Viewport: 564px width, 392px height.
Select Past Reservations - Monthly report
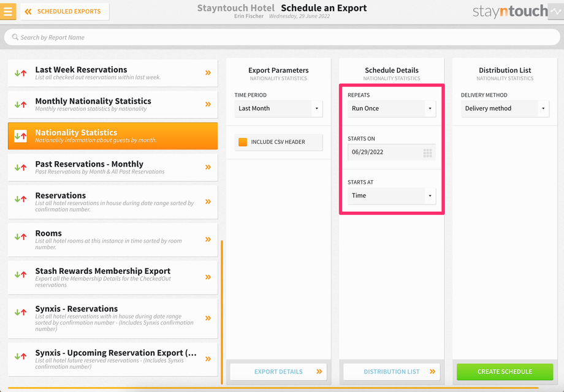point(113,167)
